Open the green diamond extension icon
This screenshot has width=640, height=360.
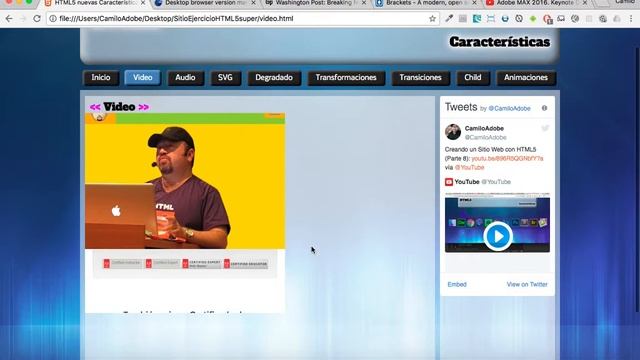tap(533, 18)
